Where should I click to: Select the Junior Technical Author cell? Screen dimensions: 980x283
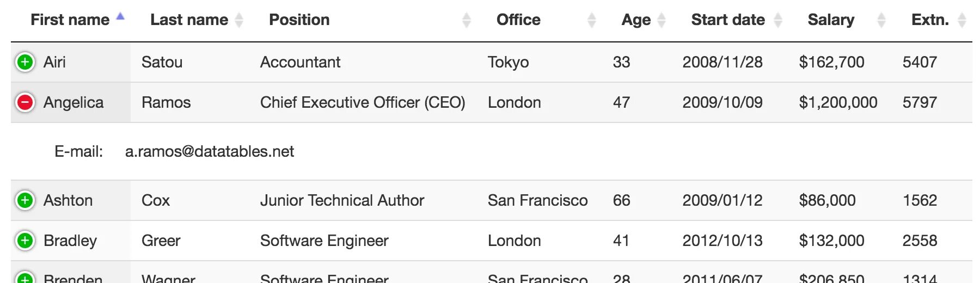(342, 200)
